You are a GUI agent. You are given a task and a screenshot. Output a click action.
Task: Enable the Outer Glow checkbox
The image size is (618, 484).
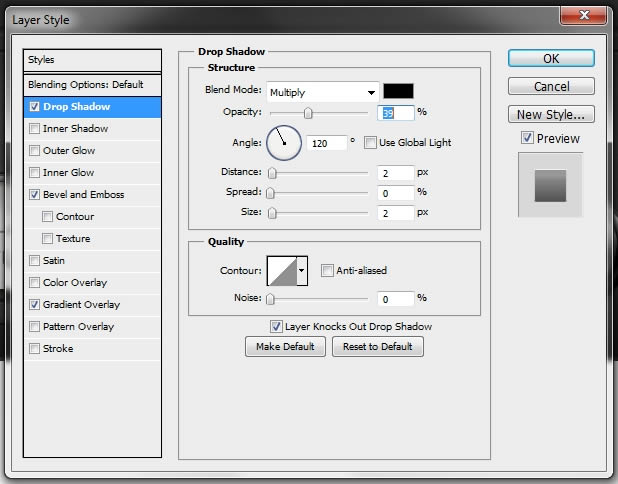click(34, 151)
